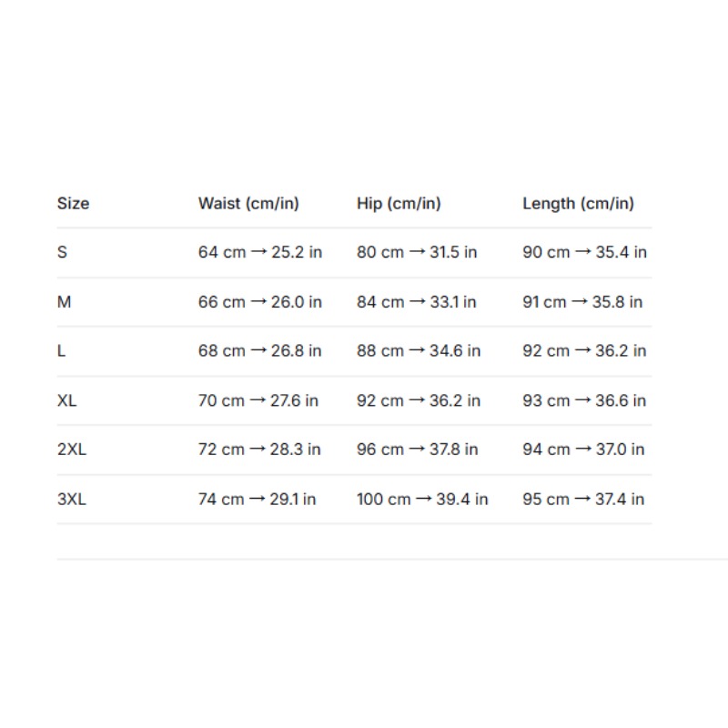This screenshot has height=728, width=728.
Task: Click the 64 cm waist value
Action: tap(222, 252)
